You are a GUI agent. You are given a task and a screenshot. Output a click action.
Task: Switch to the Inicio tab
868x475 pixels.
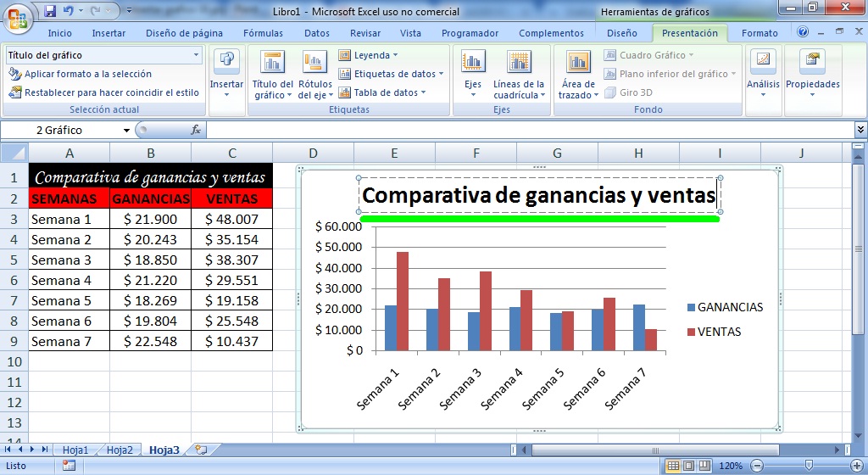(x=60, y=33)
